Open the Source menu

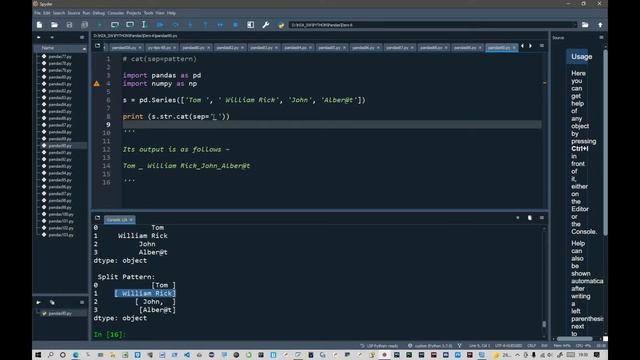coord(74,13)
